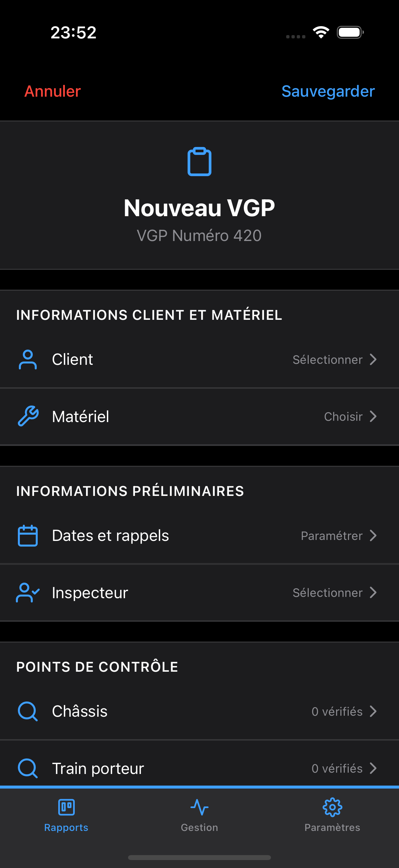
Task: Tap the Choisir label for Matériel
Action: click(343, 417)
